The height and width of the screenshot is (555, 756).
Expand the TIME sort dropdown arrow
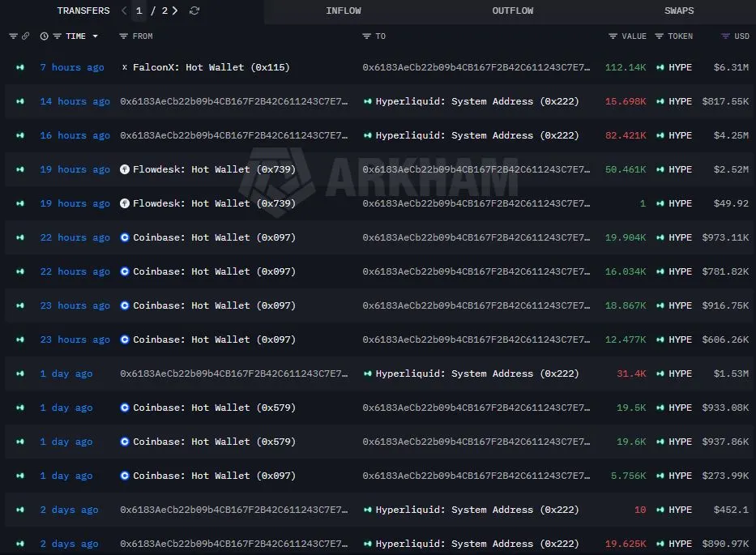(95, 36)
